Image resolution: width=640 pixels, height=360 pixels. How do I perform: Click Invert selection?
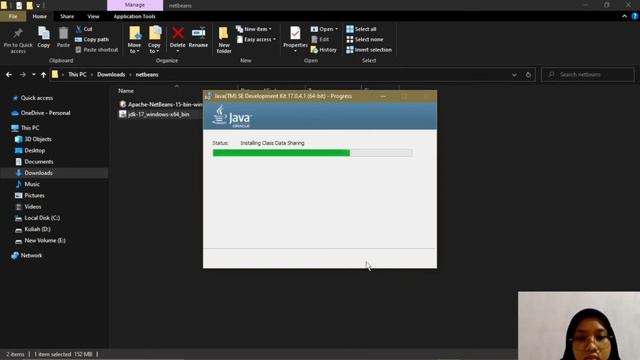(x=369, y=50)
